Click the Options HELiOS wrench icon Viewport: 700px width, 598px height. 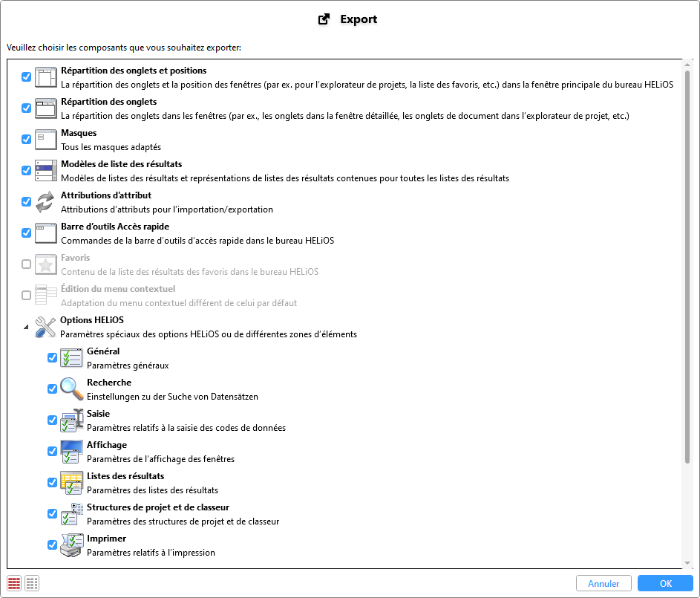(x=45, y=327)
